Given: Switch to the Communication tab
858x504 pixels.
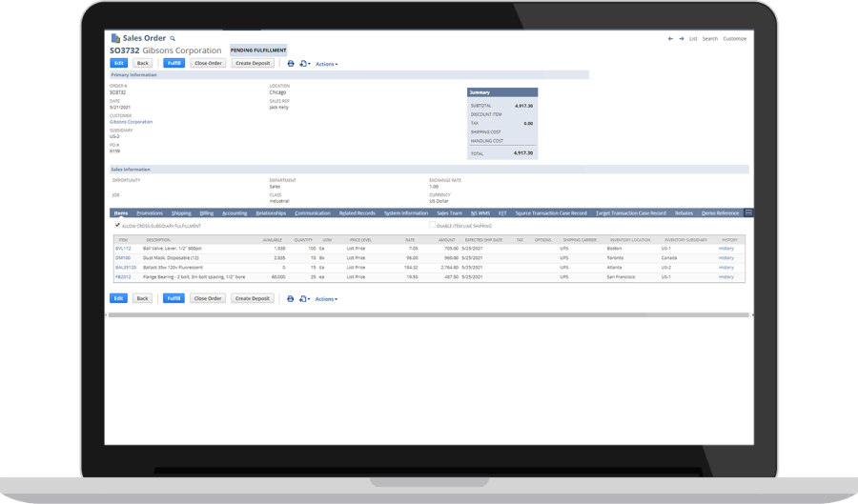Looking at the screenshot, I should [x=313, y=213].
